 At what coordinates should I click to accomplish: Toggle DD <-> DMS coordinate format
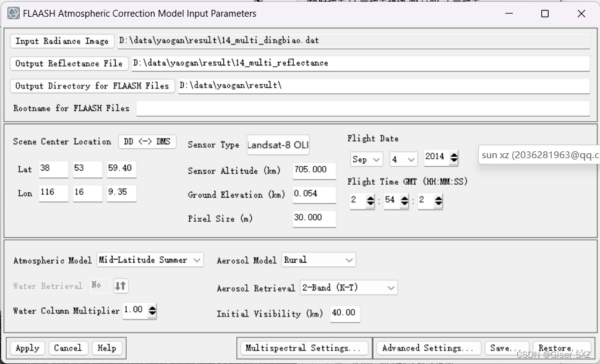click(x=147, y=142)
